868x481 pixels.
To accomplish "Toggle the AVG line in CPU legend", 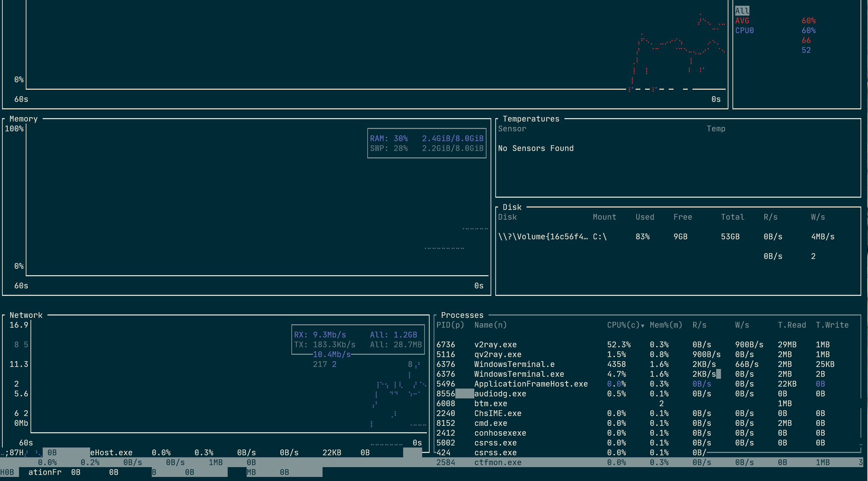I will 742,20.
